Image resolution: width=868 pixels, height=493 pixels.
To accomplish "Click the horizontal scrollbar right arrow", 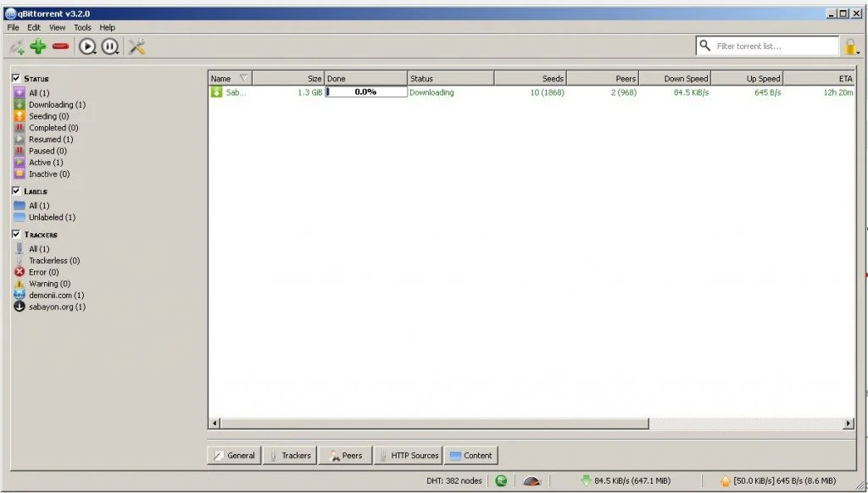I will pos(848,424).
